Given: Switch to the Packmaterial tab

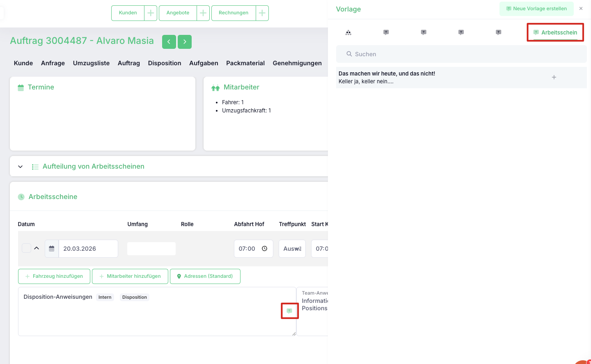Looking at the screenshot, I should tap(245, 63).
